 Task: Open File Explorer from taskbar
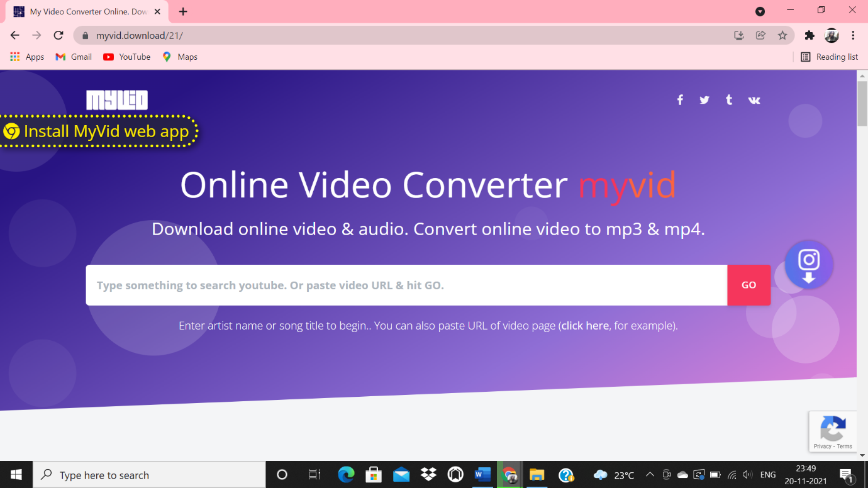coord(537,475)
